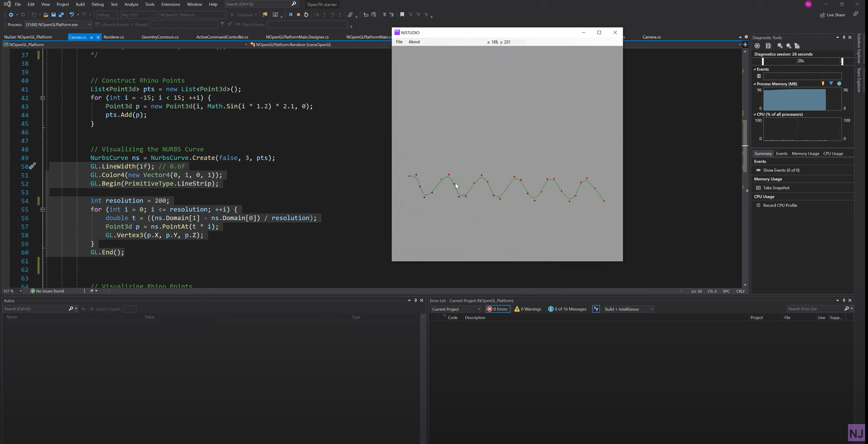Open Diagnostic Tools settings gear
The image size is (868, 444).
(757, 46)
